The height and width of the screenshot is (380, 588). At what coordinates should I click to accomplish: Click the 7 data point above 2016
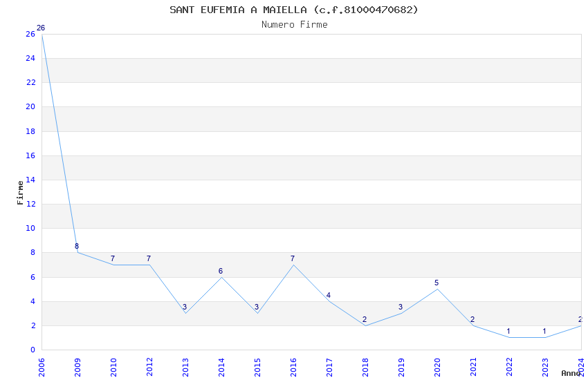[x=293, y=258]
